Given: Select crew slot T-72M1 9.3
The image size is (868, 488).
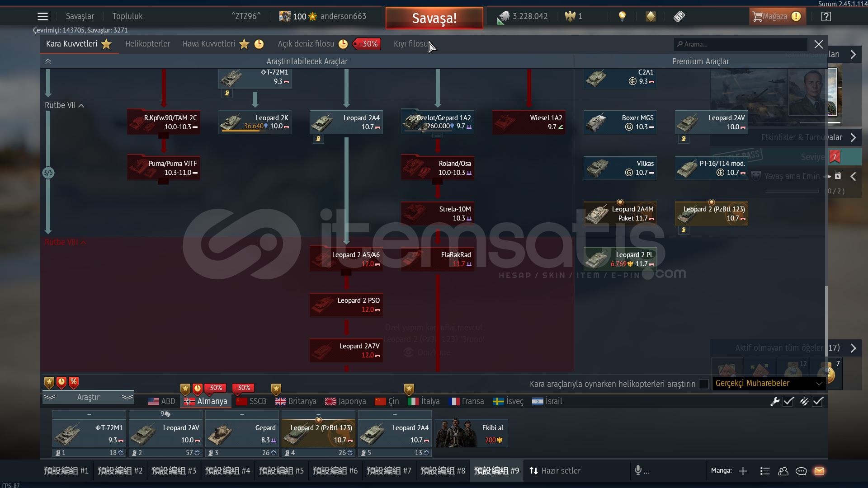Looking at the screenshot, I should tap(89, 433).
